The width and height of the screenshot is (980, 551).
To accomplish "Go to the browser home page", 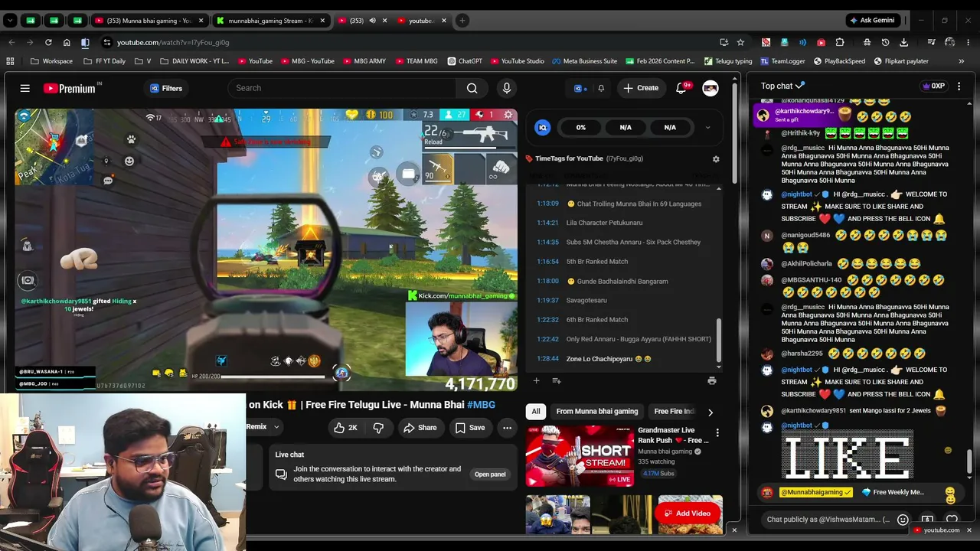I will coord(67,42).
